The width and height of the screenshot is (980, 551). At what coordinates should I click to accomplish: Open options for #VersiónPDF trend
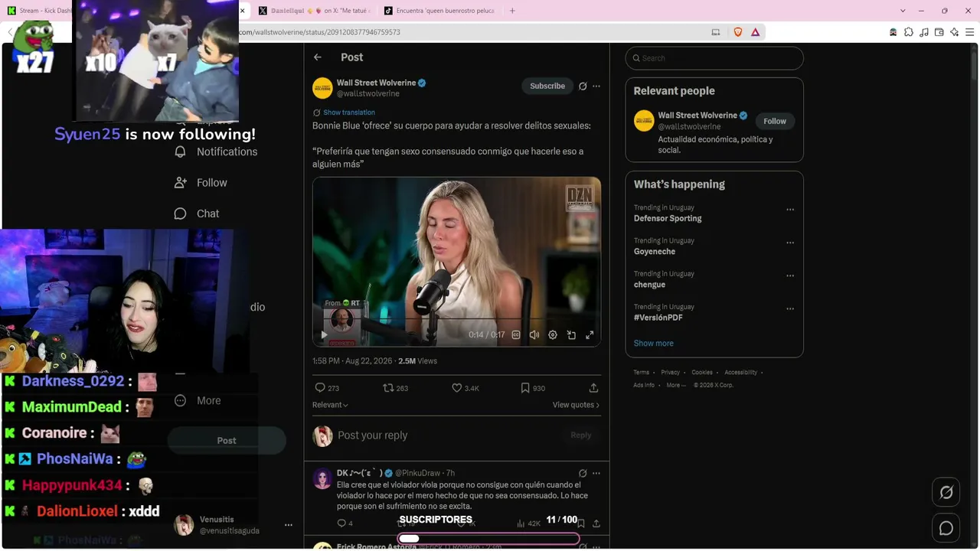(x=790, y=309)
